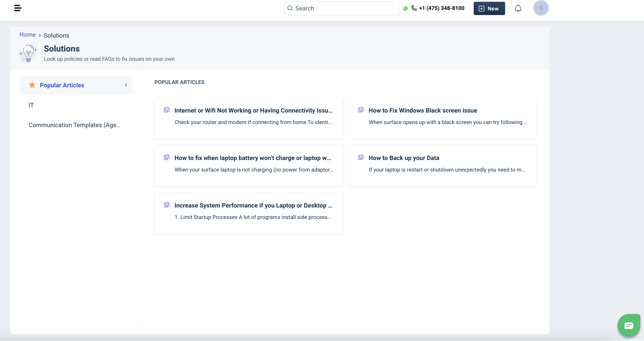This screenshot has height=341, width=644.
Task: Go to Home breadcrumb link
Action: click(x=28, y=35)
